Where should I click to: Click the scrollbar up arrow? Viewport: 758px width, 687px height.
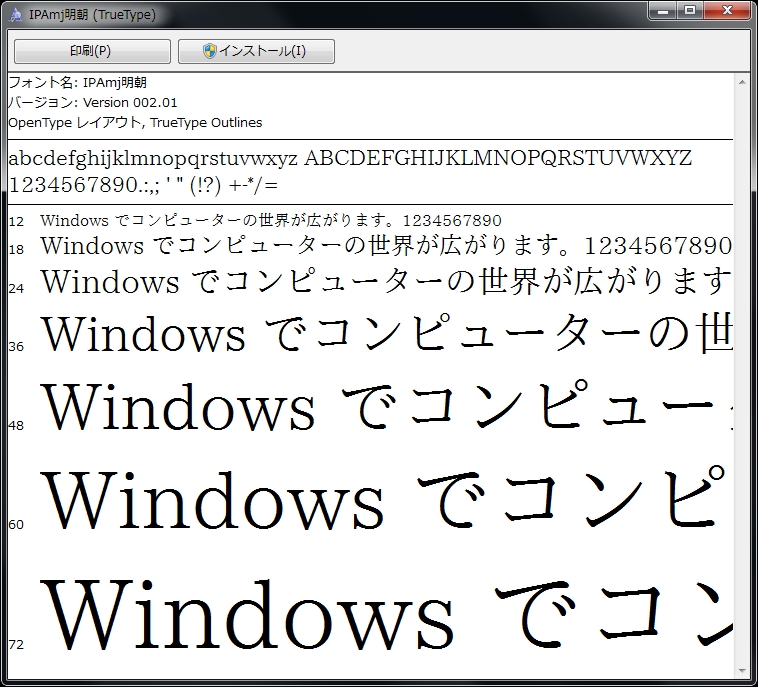pyautogui.click(x=742, y=82)
